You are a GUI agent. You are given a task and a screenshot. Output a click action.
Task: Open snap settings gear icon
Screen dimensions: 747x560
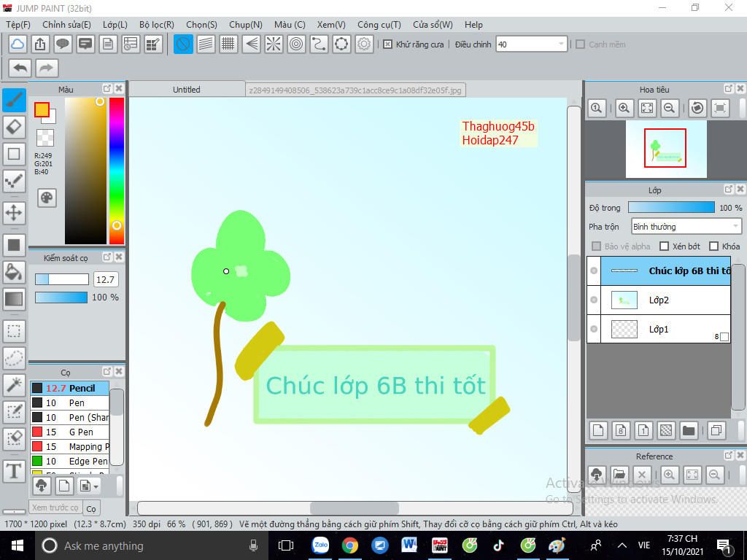pos(364,44)
